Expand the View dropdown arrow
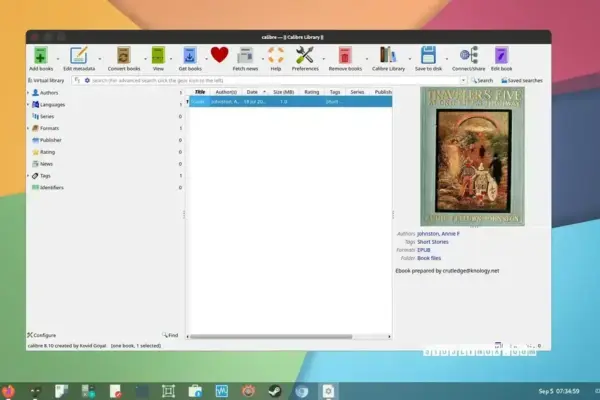The height and width of the screenshot is (400, 600). (171, 59)
